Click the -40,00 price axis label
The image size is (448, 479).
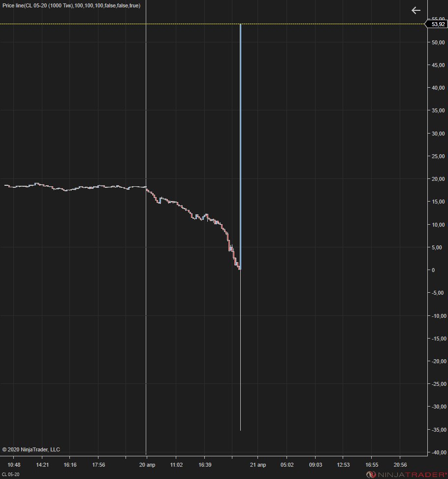[x=438, y=452]
